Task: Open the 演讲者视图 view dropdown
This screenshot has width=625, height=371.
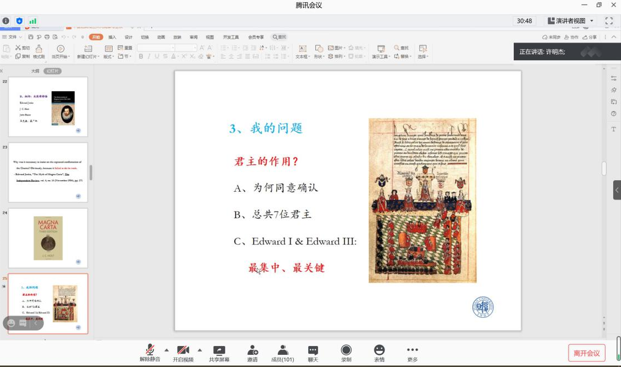Action: 570,21
